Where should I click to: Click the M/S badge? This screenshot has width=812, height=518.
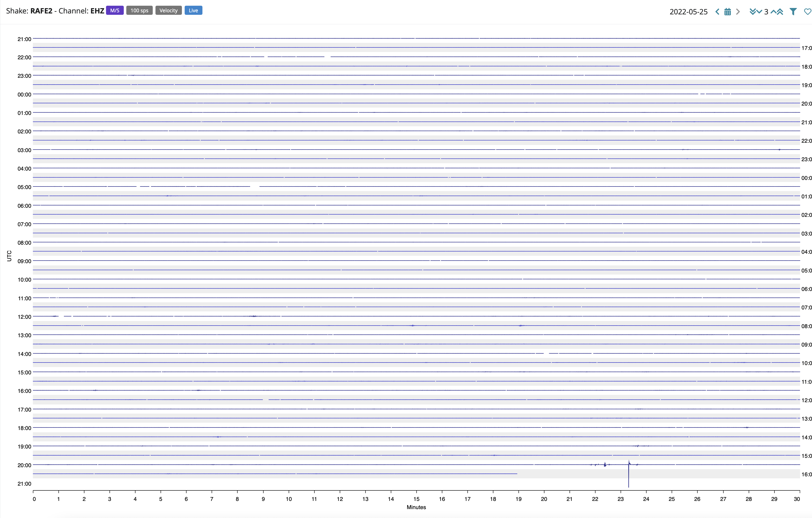click(x=115, y=10)
